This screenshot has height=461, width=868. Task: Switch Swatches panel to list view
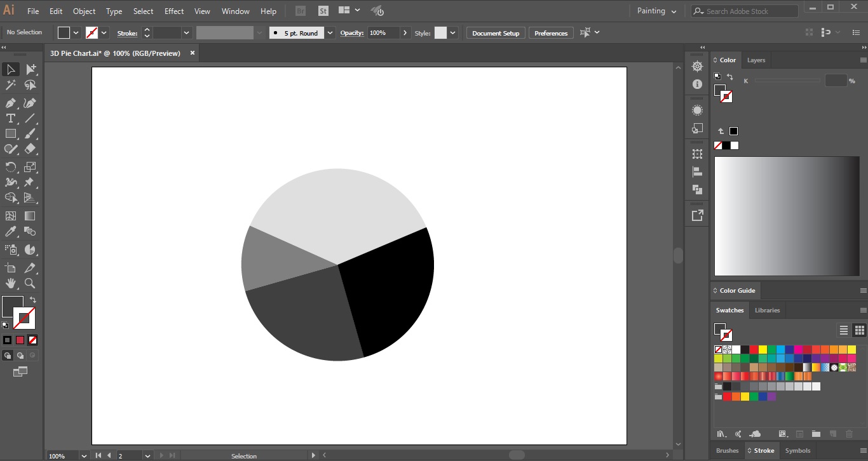(x=844, y=330)
